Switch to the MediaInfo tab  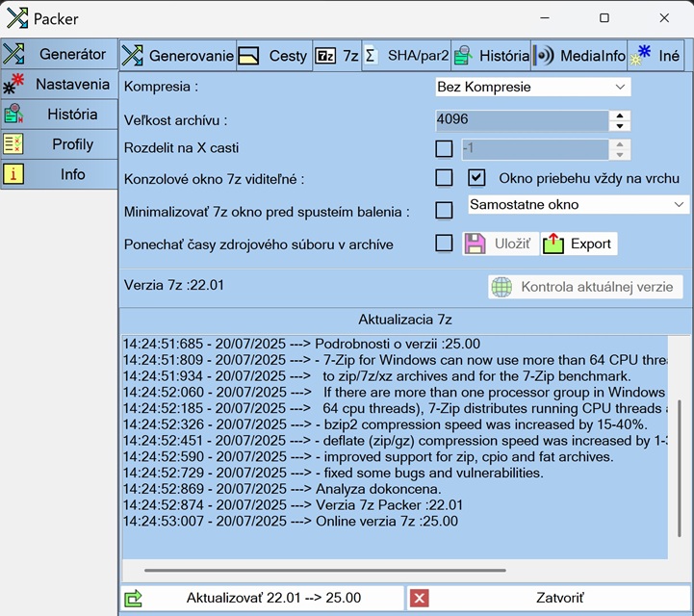578,56
